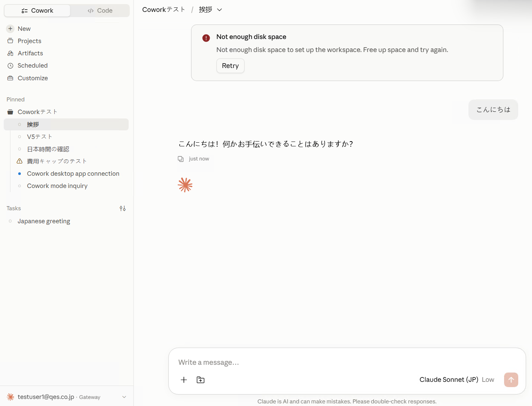The image size is (532, 406).
Task: Open the 挨拶 title dropdown chevron
Action: pyautogui.click(x=220, y=10)
